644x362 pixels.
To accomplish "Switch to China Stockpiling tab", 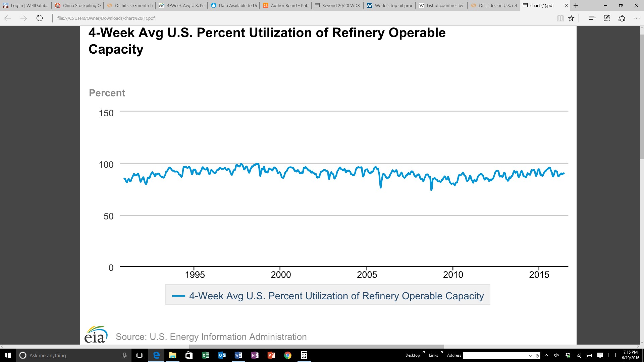I will point(78,5).
